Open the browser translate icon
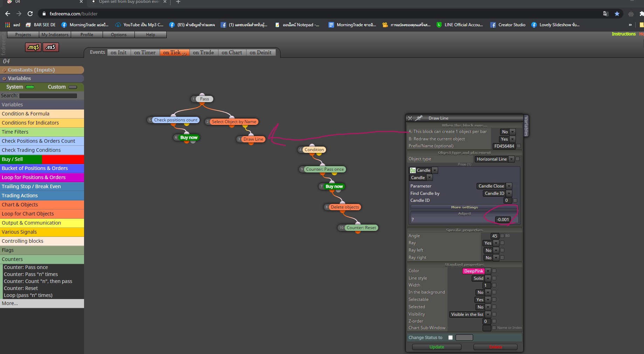Viewport: 644px width, 354px height. pyautogui.click(x=605, y=14)
